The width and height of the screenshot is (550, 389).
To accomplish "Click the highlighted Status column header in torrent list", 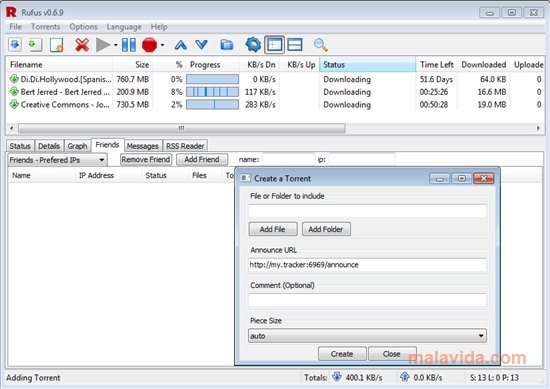I will tap(368, 65).
